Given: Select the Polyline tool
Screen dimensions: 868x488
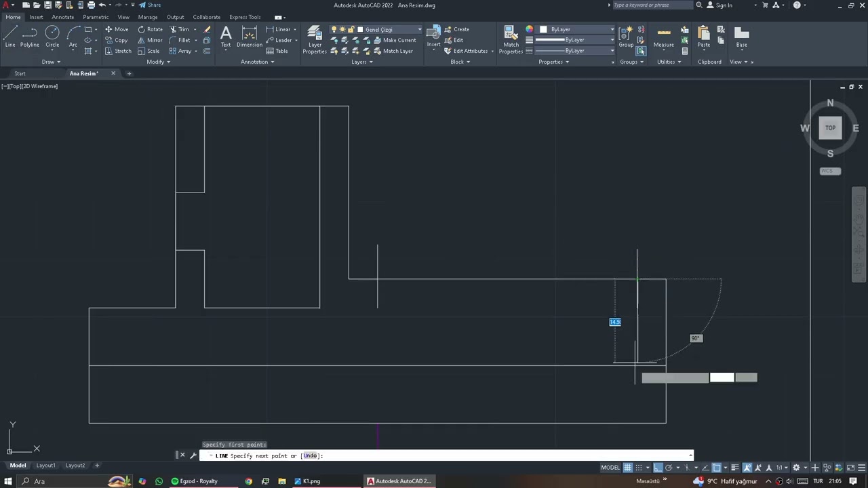Looking at the screenshot, I should [29, 37].
